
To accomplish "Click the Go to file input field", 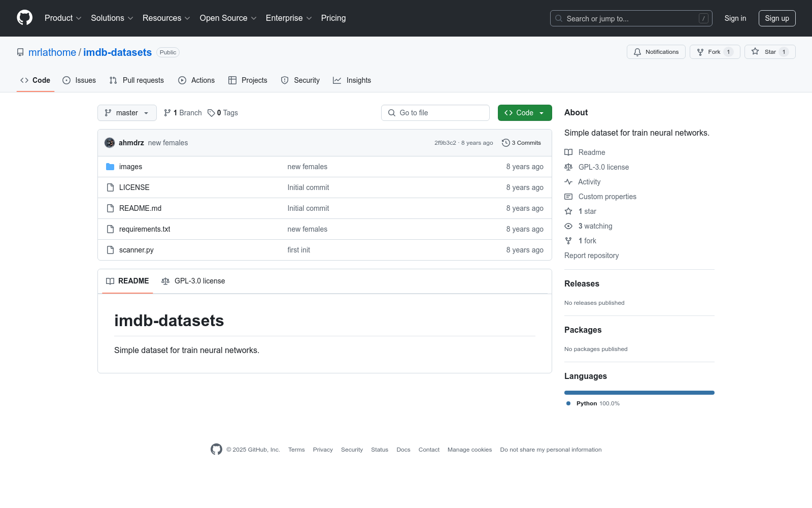I will tap(435, 113).
